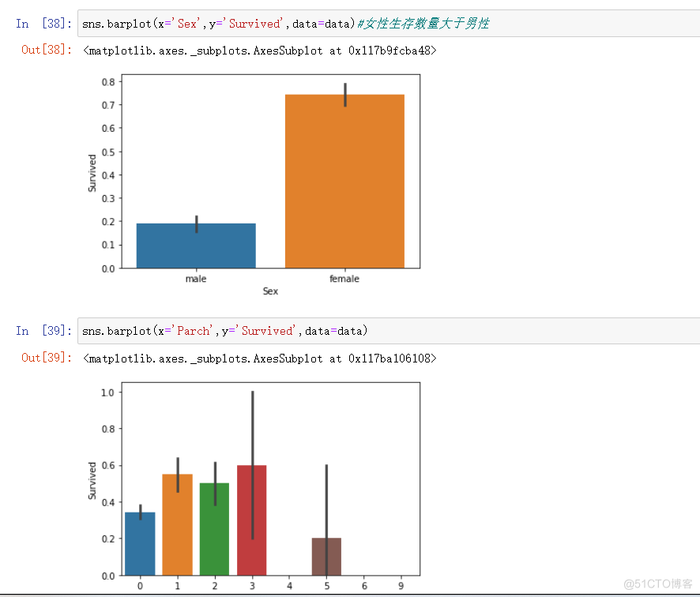Click the orange bar for Parch 1
Image resolution: width=700 pixels, height=597 pixels.
tap(177, 524)
